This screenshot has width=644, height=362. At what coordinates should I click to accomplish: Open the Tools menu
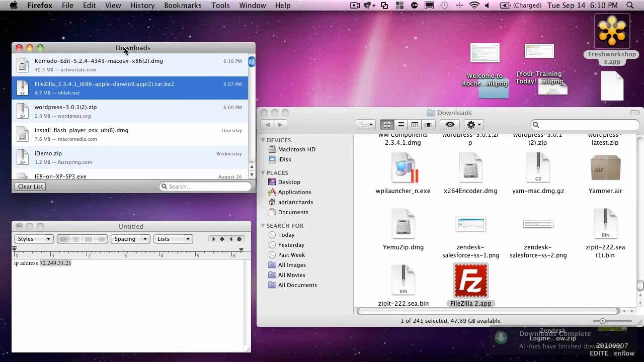click(x=220, y=6)
